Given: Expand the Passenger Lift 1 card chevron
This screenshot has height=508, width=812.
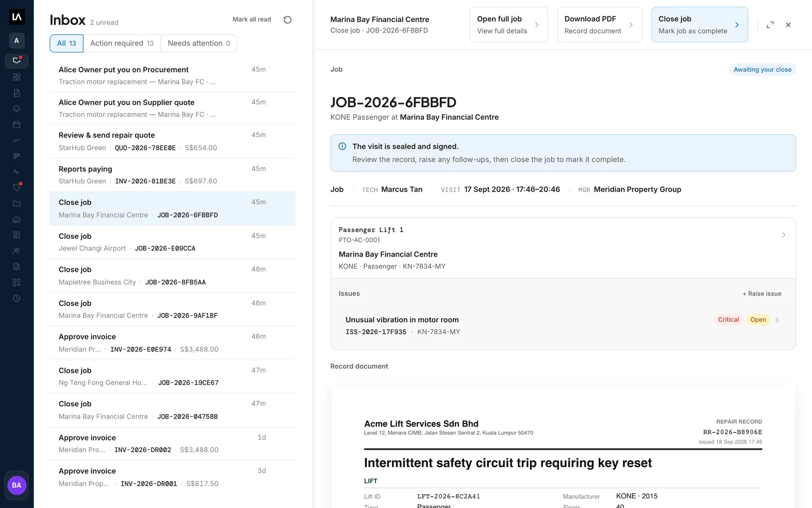Looking at the screenshot, I should tap(784, 235).
